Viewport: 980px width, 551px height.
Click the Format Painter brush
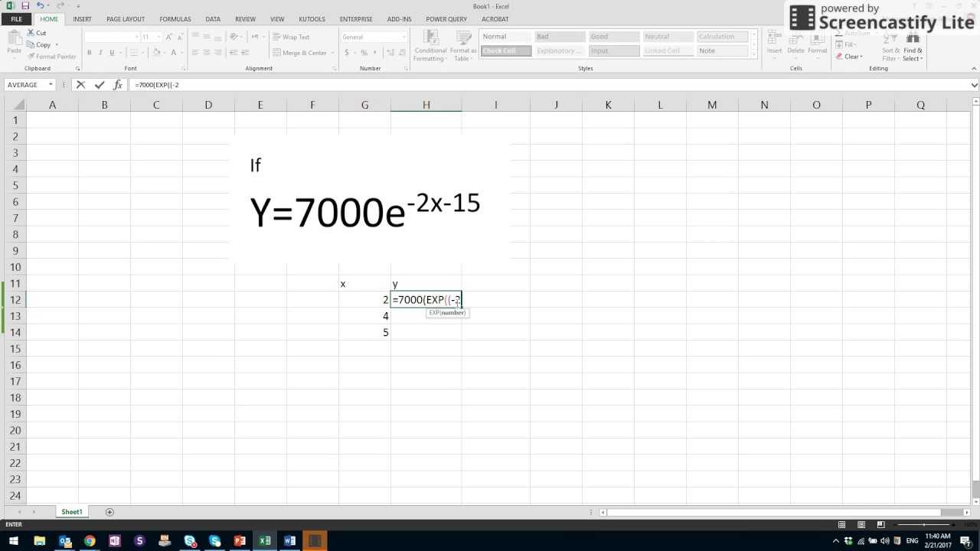point(31,56)
